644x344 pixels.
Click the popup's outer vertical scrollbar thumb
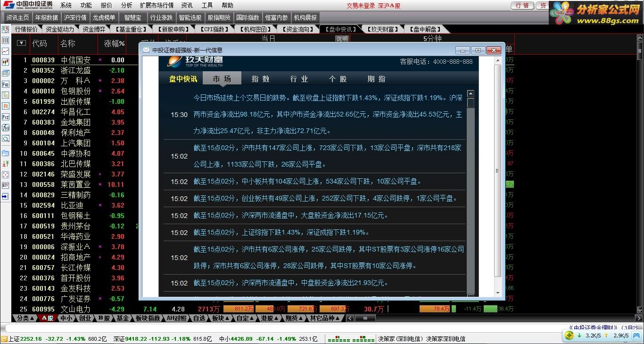pos(497,171)
